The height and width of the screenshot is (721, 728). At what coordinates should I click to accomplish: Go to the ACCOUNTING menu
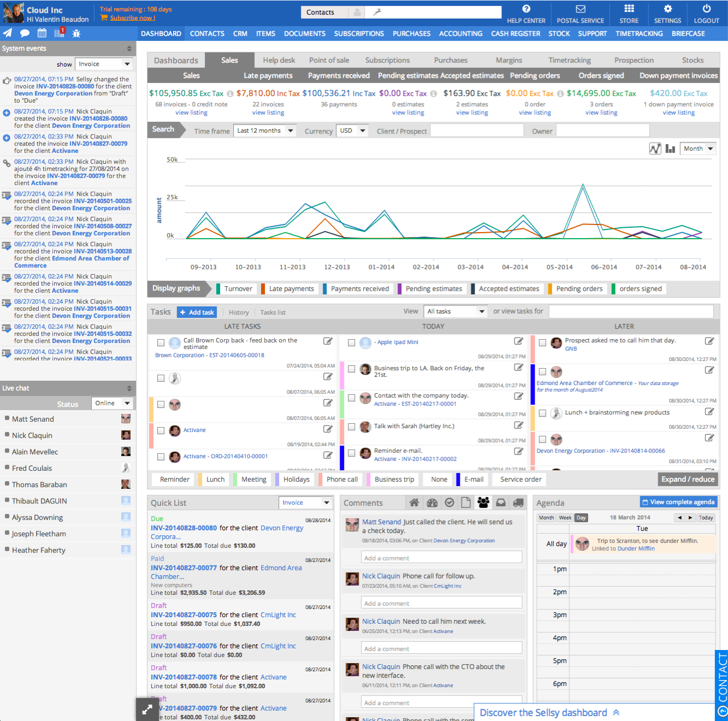460,33
